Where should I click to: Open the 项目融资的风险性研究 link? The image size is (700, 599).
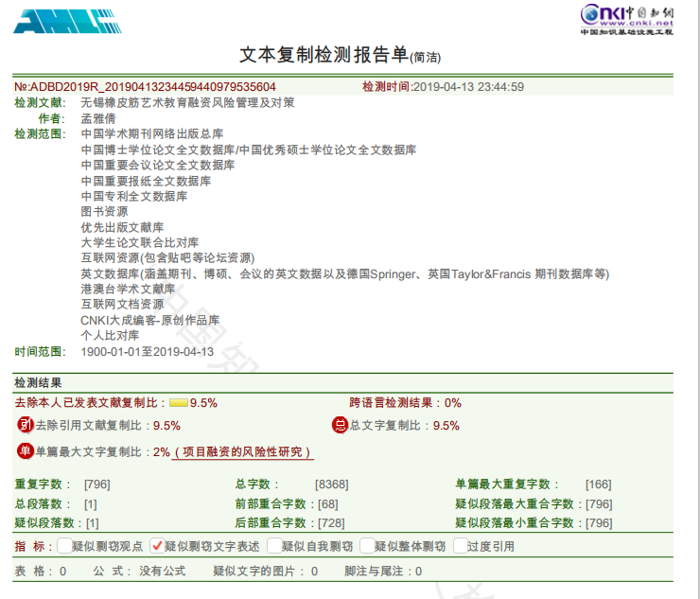coord(242,452)
